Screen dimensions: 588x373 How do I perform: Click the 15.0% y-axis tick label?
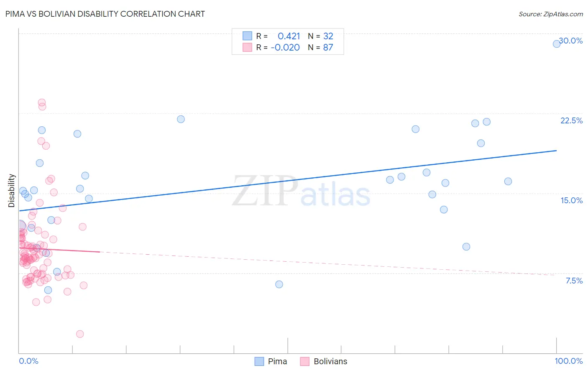coord(571,200)
